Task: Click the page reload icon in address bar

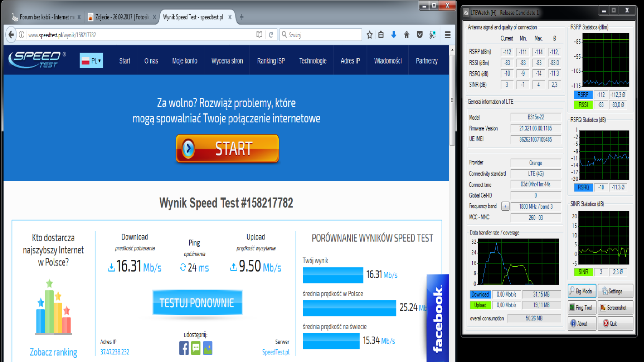Action: 271,35
